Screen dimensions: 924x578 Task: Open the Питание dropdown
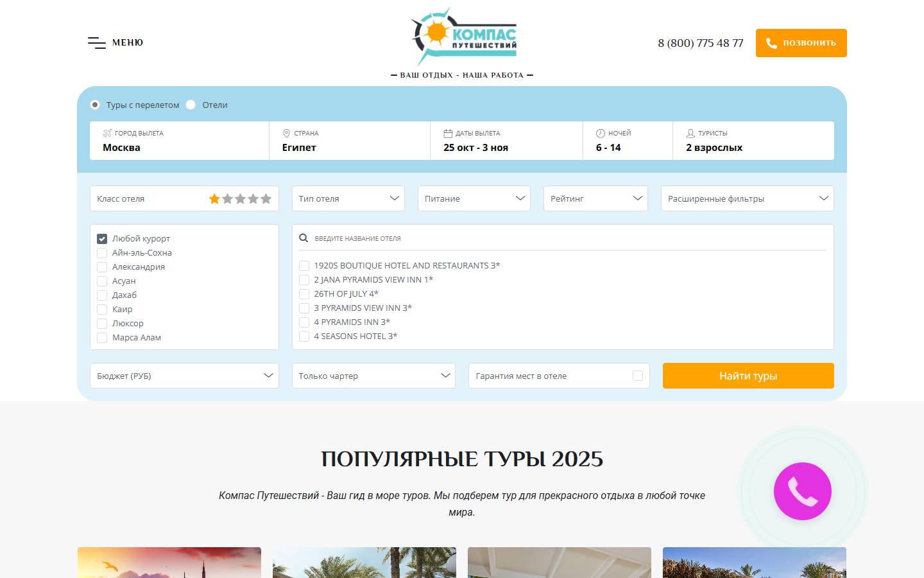pos(474,198)
